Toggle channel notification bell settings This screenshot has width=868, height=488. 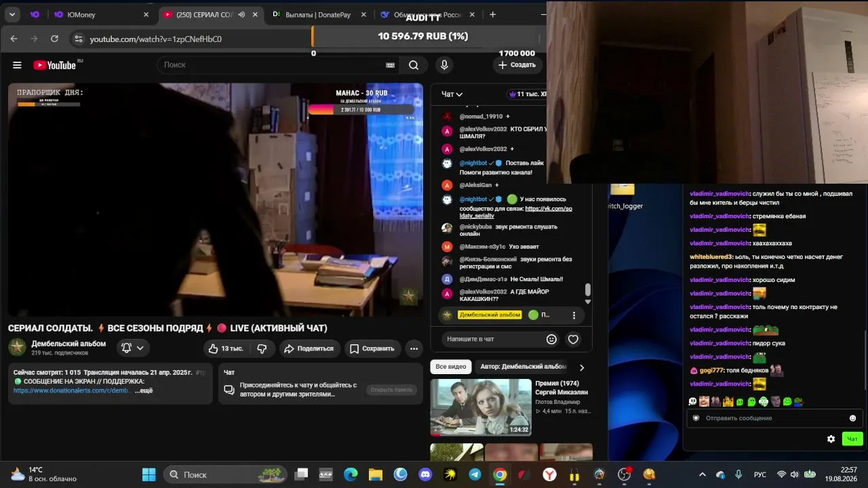[132, 348]
